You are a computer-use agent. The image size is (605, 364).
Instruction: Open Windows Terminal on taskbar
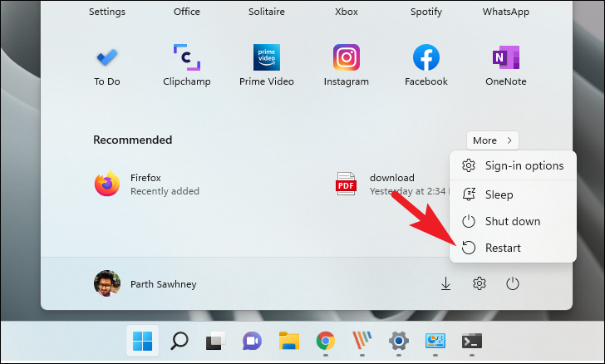click(x=472, y=341)
